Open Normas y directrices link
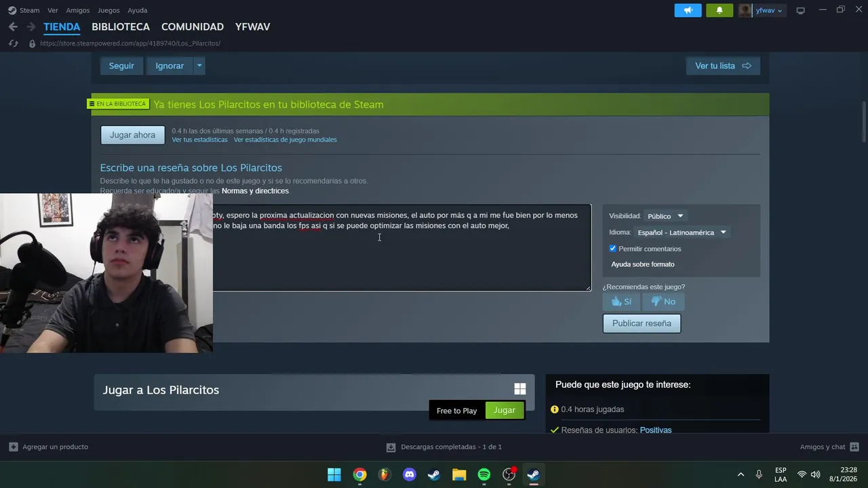 255,191
